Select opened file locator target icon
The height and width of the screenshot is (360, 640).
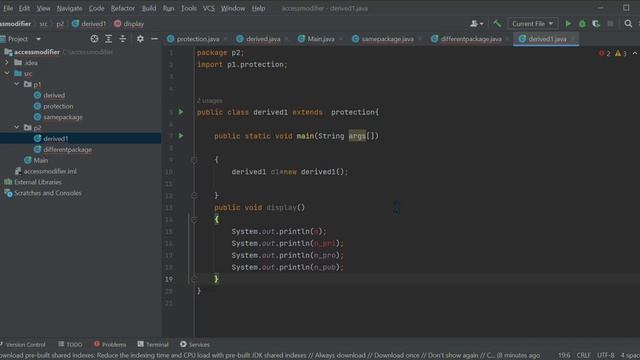[x=94, y=39]
